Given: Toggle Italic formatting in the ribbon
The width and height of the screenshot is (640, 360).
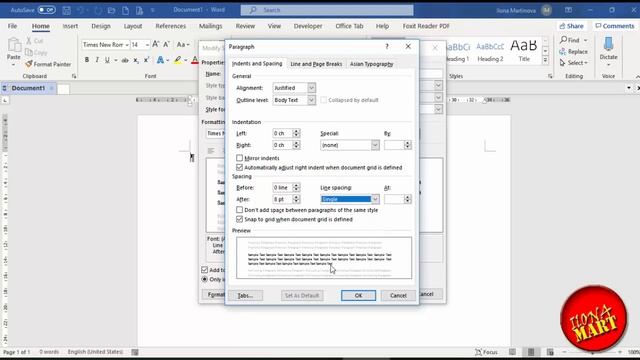Looking at the screenshot, I should [x=97, y=60].
